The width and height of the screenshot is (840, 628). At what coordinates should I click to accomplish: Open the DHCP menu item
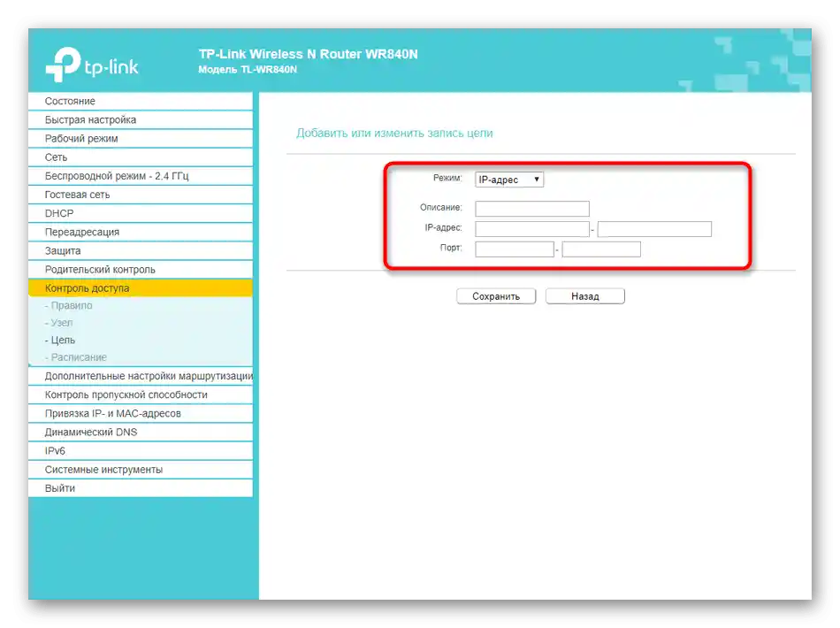[x=141, y=214]
